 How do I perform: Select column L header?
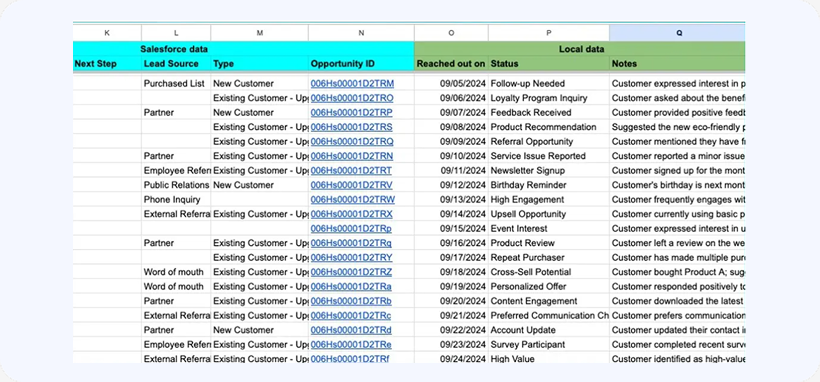(176, 33)
